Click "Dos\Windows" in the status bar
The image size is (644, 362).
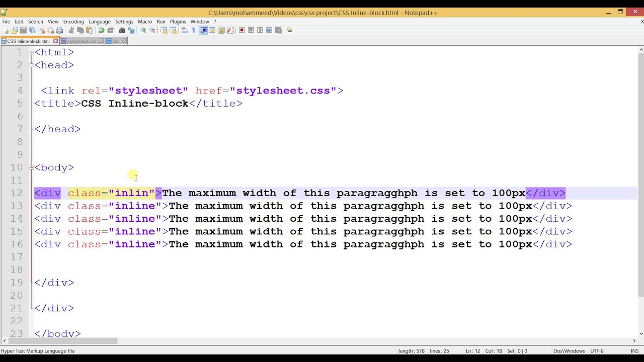[x=569, y=351]
